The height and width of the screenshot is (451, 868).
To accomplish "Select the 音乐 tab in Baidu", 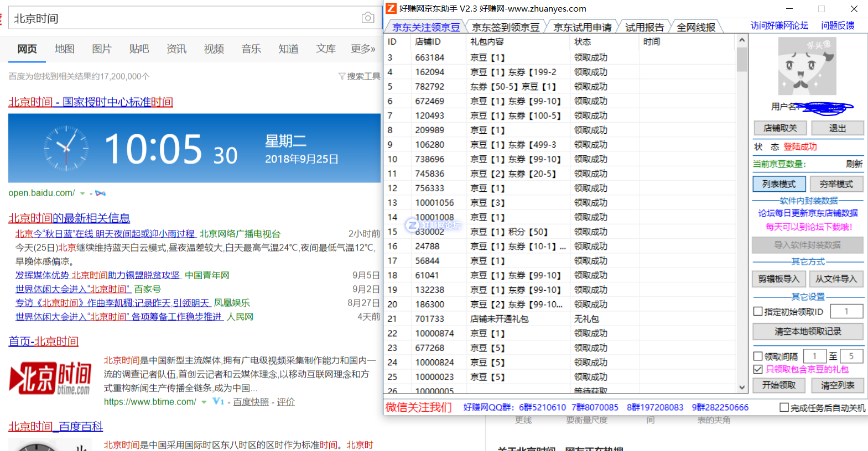I will click(x=251, y=49).
